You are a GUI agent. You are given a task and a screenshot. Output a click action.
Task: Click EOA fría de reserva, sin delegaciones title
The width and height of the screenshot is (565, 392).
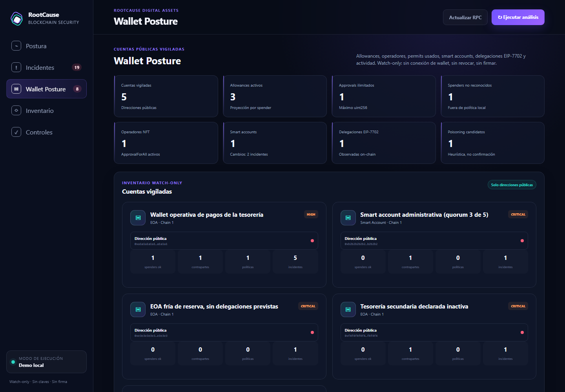pos(214,307)
